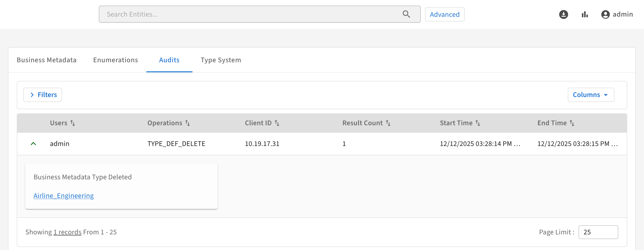Collapse the admin audit row
644x250 pixels.
tap(33, 144)
